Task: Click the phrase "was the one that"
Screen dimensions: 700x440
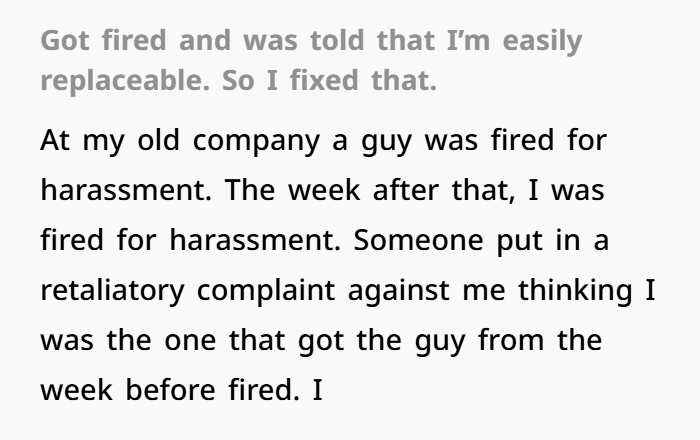Action: (163, 340)
